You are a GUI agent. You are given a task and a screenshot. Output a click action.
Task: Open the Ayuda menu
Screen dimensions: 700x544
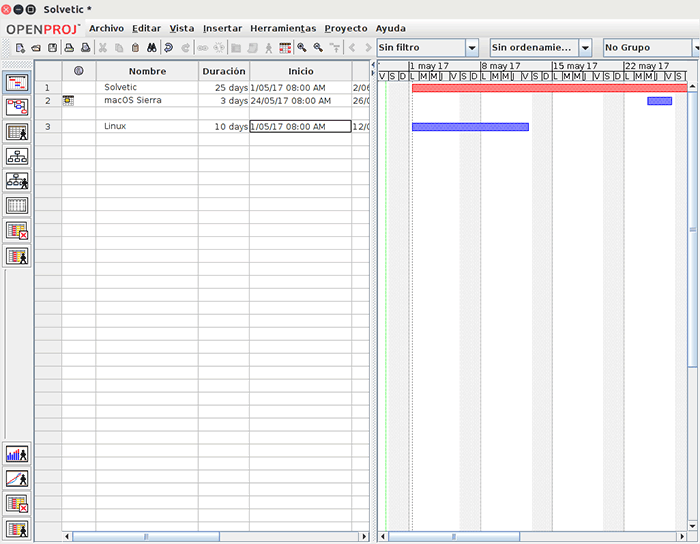click(391, 29)
